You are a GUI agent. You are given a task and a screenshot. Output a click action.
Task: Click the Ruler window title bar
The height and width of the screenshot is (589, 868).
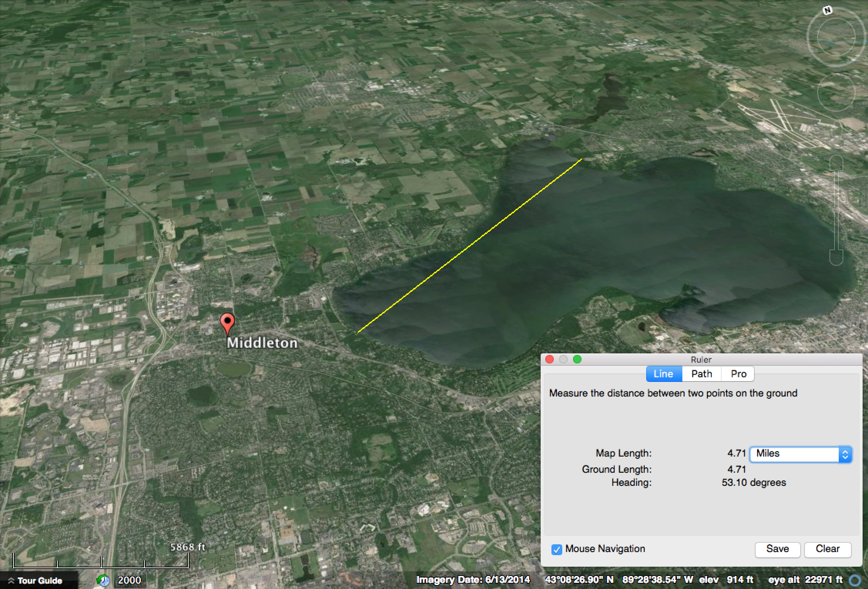[x=701, y=360]
